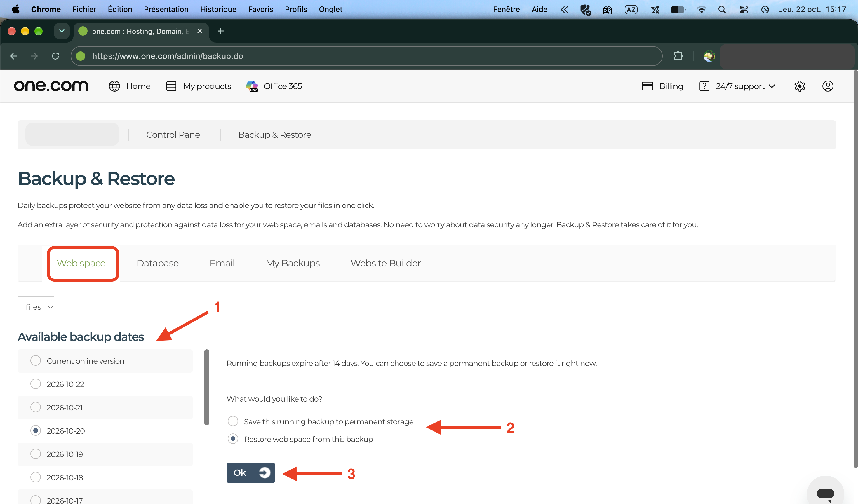The image size is (858, 504).
Task: Select backup date 2026-10-20
Action: click(35, 430)
